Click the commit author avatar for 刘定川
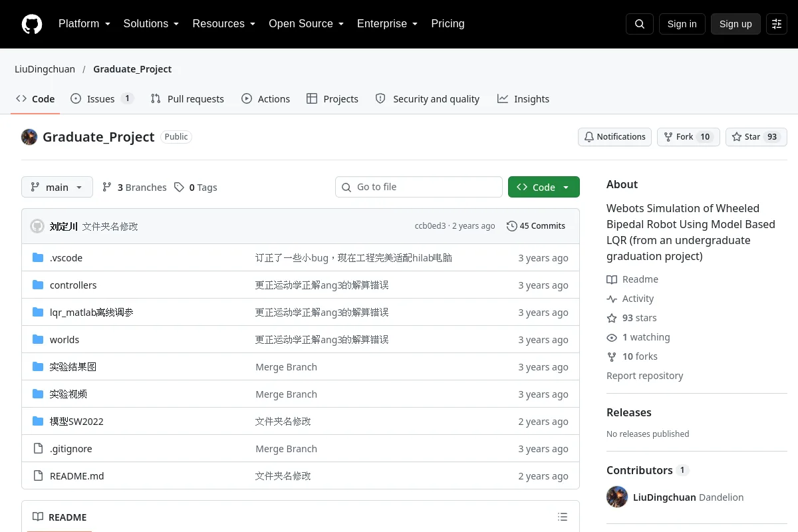Screen dimensions: 798x532 37,226
